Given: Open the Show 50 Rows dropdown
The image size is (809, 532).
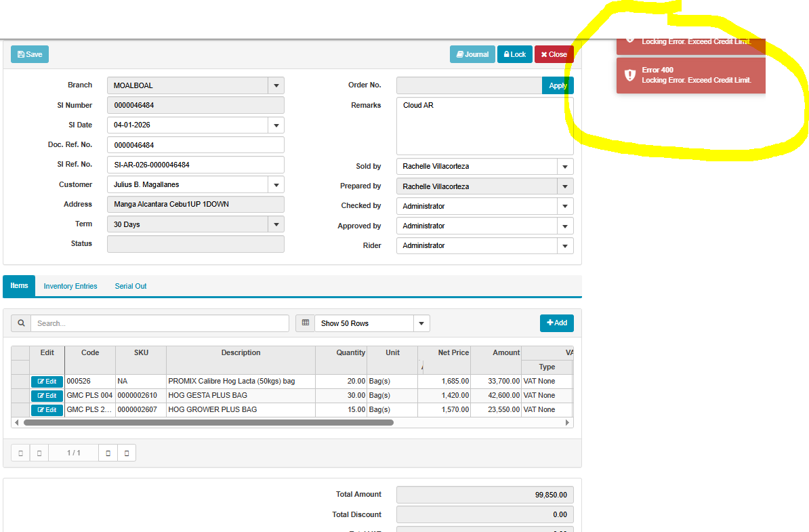Looking at the screenshot, I should tap(421, 323).
